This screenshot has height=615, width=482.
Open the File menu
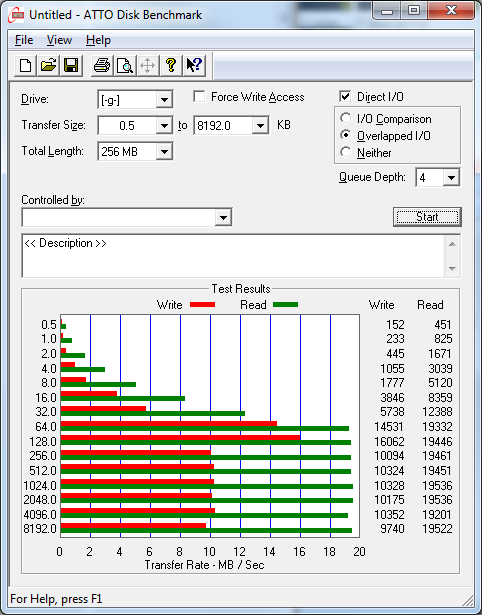24,40
